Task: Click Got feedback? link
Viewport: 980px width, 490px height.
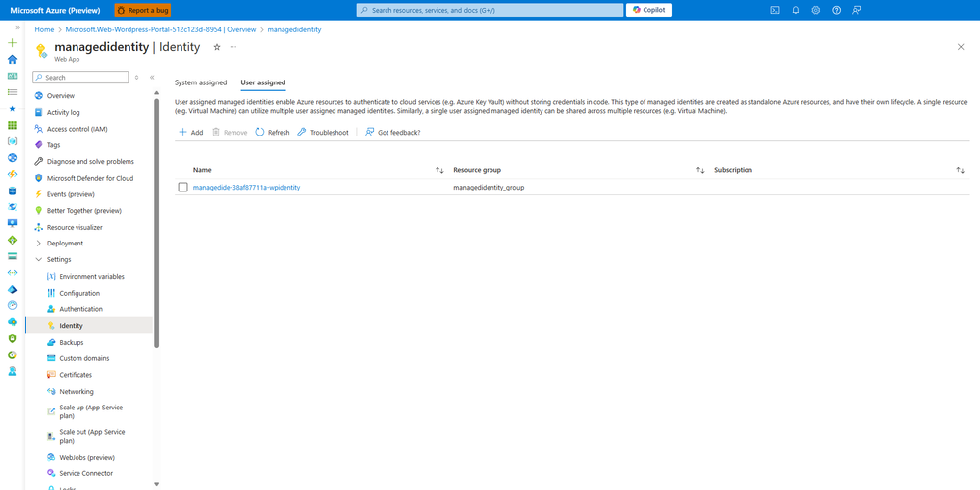Action: 391,132
